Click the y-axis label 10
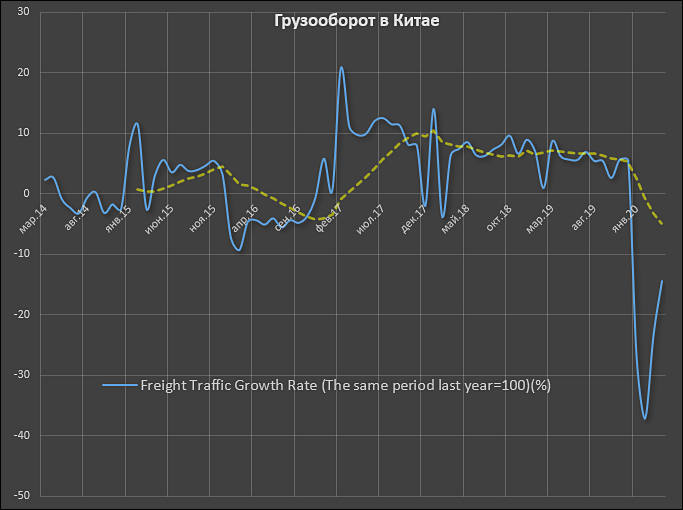This screenshot has width=683, height=510. [24, 133]
